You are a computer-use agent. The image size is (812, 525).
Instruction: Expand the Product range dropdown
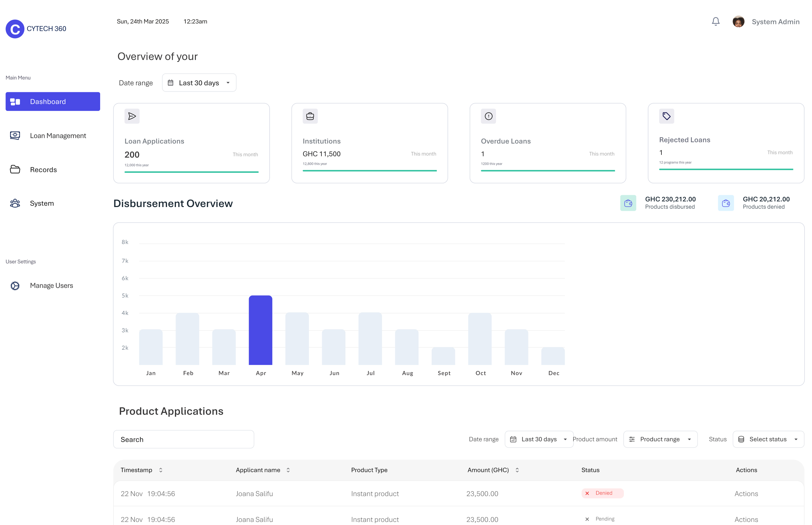(x=660, y=439)
